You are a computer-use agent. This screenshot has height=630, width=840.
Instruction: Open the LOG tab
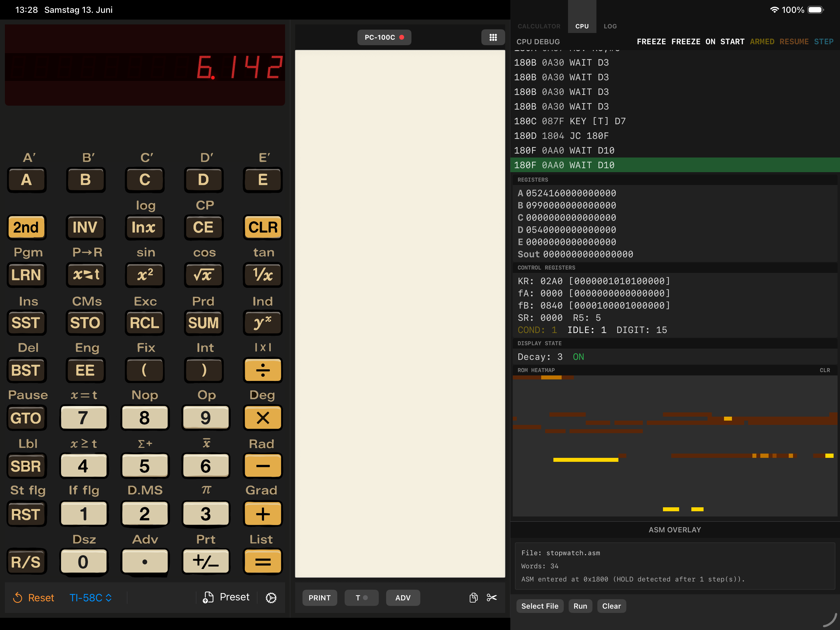click(610, 26)
